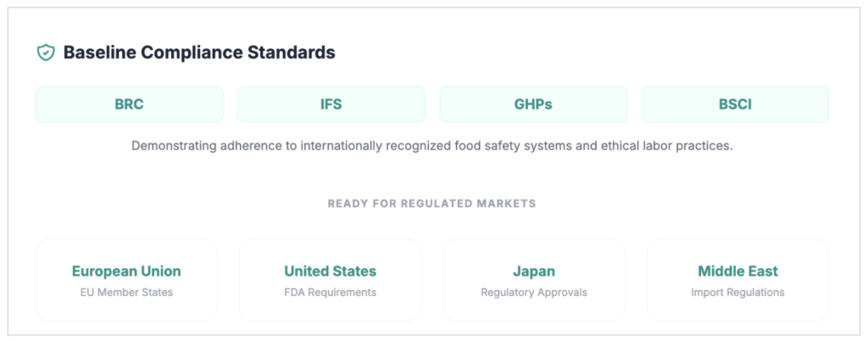Choose the GHPs compliance badge
This screenshot has width=868, height=341.
tap(533, 104)
